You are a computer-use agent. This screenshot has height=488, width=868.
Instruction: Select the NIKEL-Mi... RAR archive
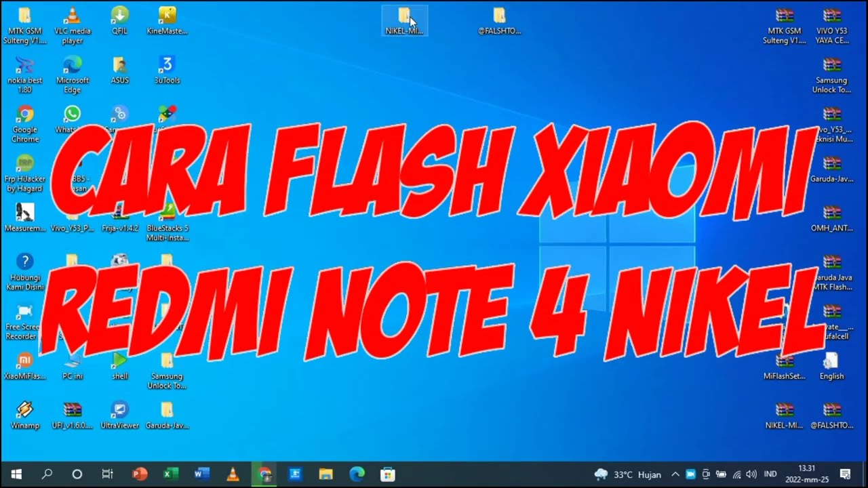coord(785,416)
